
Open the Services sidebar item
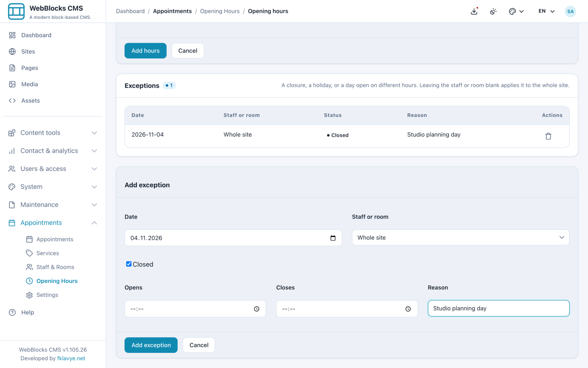(48, 253)
